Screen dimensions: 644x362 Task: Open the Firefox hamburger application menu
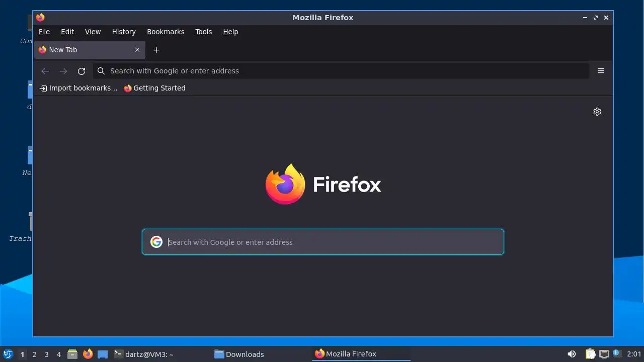click(600, 71)
